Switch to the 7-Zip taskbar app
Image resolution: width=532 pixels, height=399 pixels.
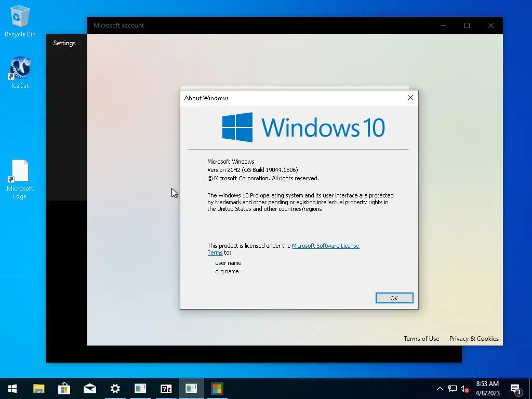(x=166, y=389)
